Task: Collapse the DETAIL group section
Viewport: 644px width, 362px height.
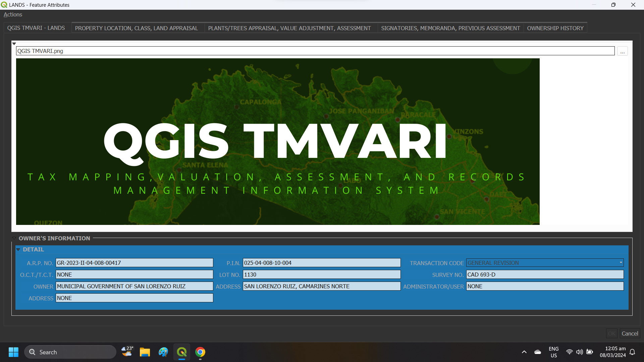Action: pos(18,249)
